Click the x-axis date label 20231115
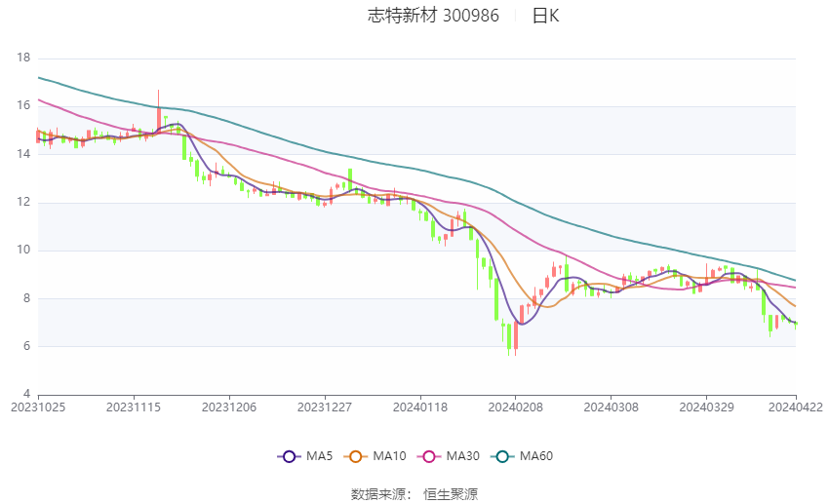The image size is (829, 504). [x=134, y=407]
